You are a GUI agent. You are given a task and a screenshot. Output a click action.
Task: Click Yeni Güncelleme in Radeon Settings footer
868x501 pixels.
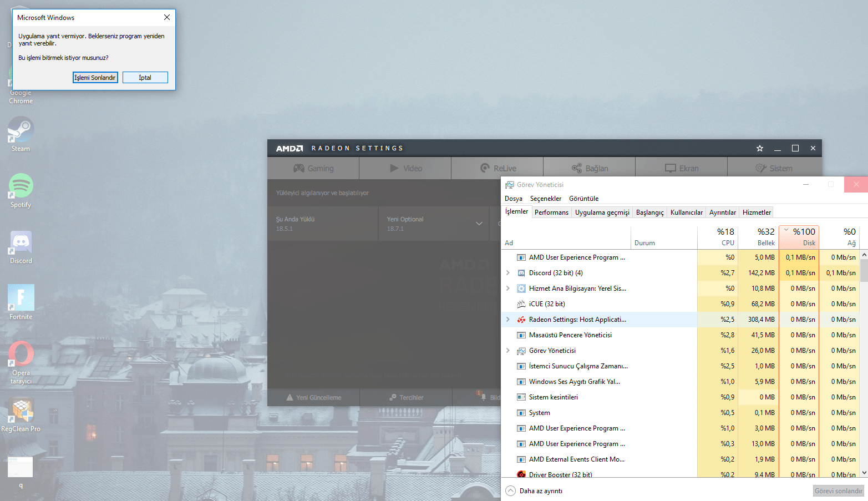[313, 397]
